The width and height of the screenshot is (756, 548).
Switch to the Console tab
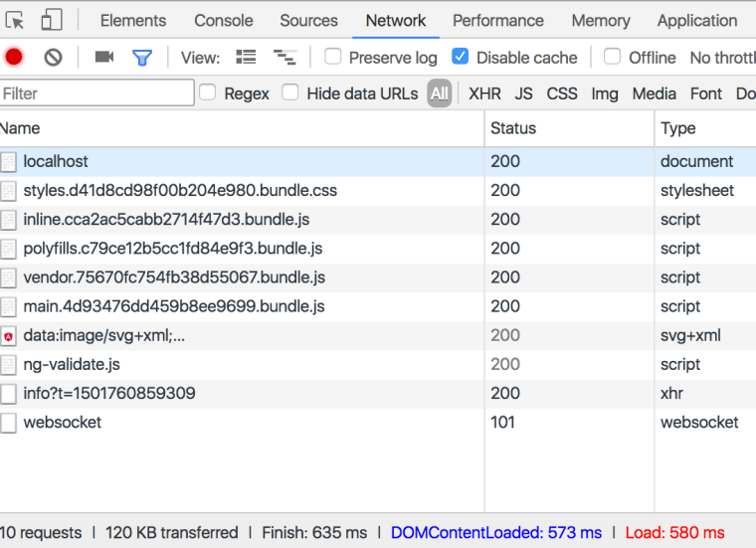pyautogui.click(x=223, y=20)
